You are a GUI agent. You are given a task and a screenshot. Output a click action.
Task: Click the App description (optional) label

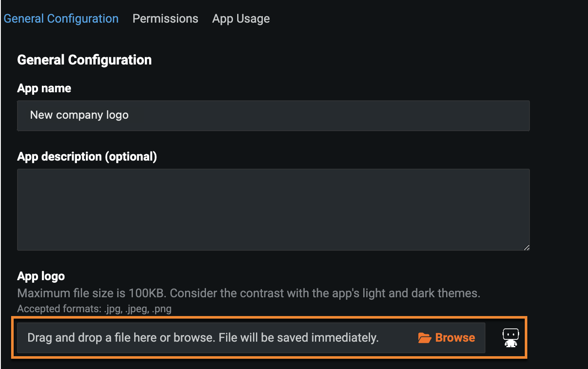tap(87, 157)
